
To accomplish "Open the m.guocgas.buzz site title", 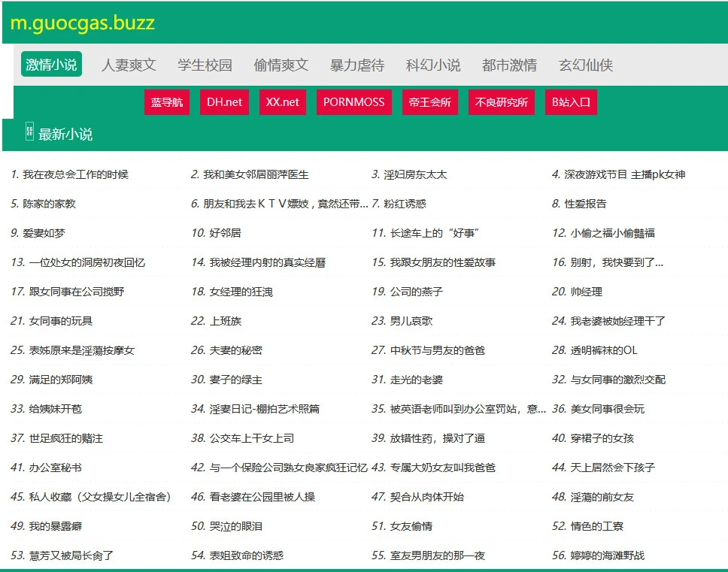I will [x=83, y=23].
